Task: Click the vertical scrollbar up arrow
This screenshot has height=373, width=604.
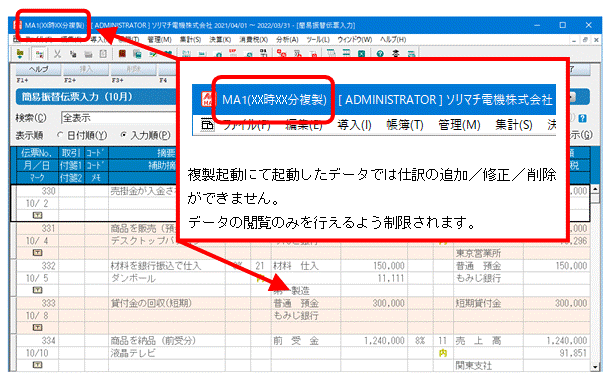Action: point(596,189)
